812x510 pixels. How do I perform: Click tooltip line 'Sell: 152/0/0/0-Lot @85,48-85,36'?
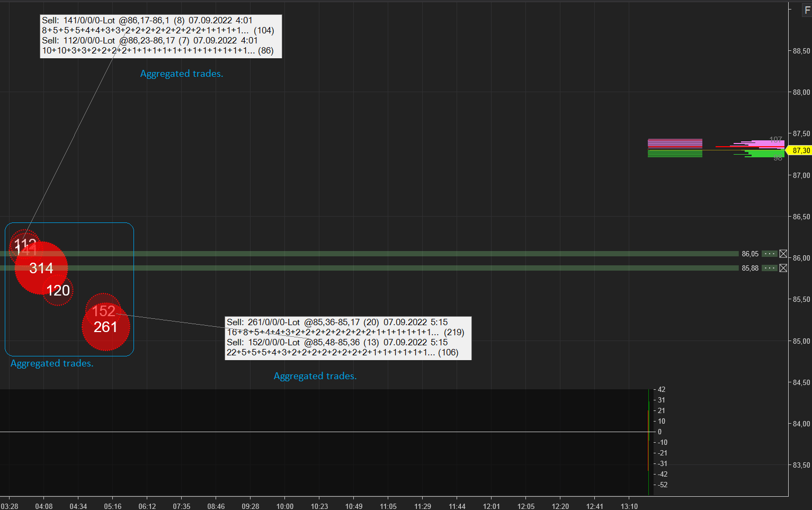click(x=337, y=342)
